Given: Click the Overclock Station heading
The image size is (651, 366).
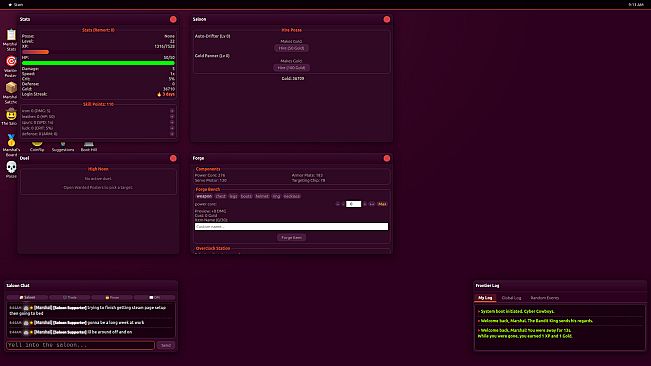Looking at the screenshot, I should tap(213, 248).
